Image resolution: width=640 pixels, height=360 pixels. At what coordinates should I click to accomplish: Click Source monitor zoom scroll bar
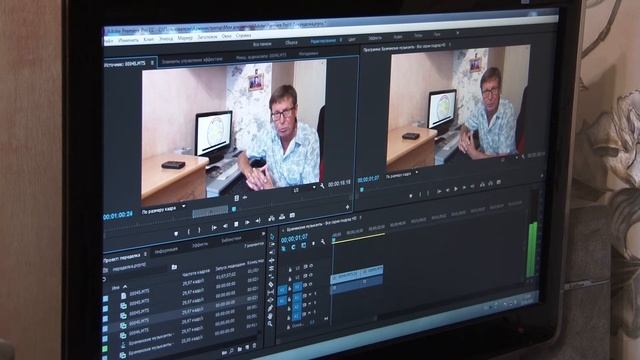coord(210,212)
